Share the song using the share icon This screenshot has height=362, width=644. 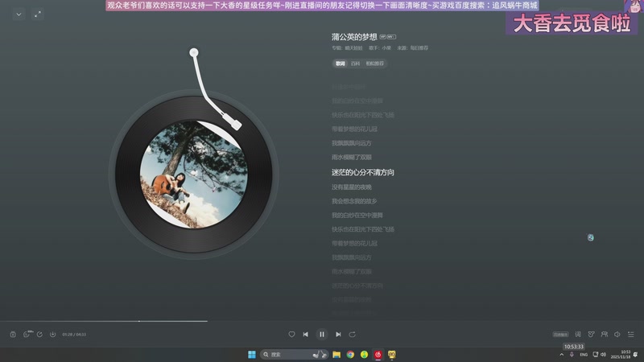[x=39, y=334]
